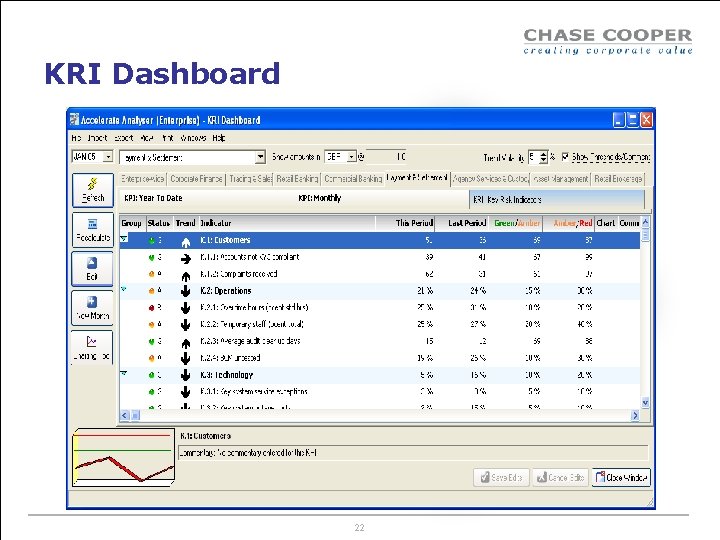720x540 pixels.
Task: Click the up trend arrow for K.2.3 row
Action: point(186,343)
